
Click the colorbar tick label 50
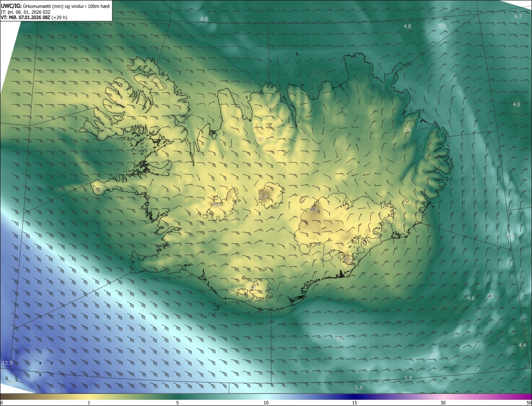click(x=529, y=403)
